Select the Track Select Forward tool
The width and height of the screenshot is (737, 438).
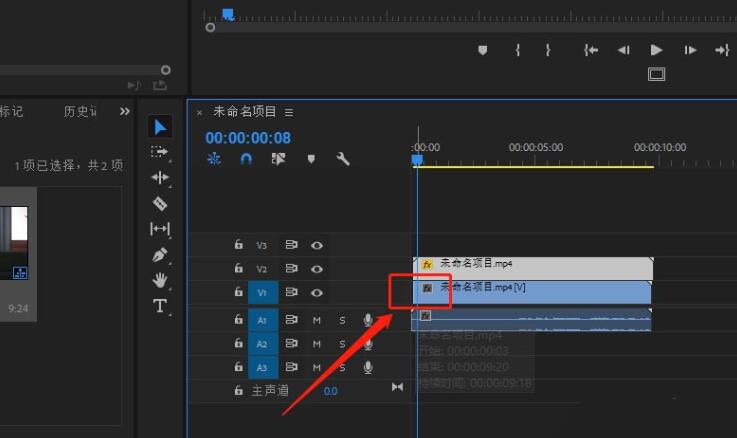160,152
